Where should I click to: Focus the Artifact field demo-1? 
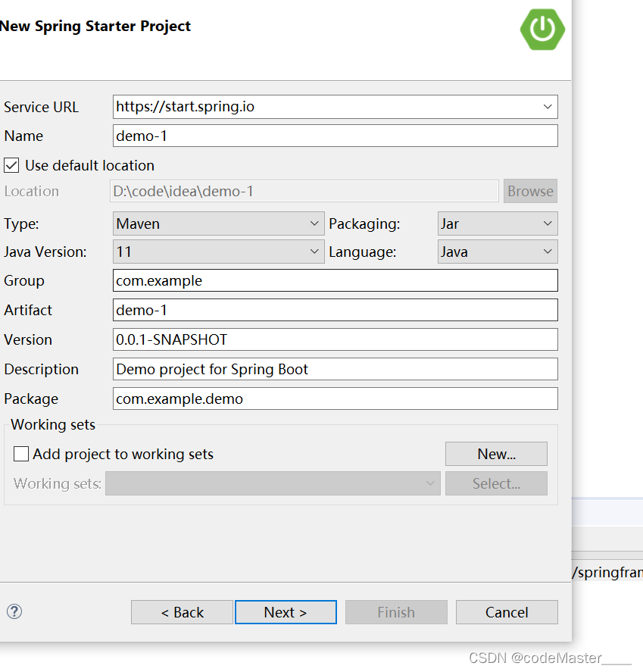pyautogui.click(x=336, y=310)
